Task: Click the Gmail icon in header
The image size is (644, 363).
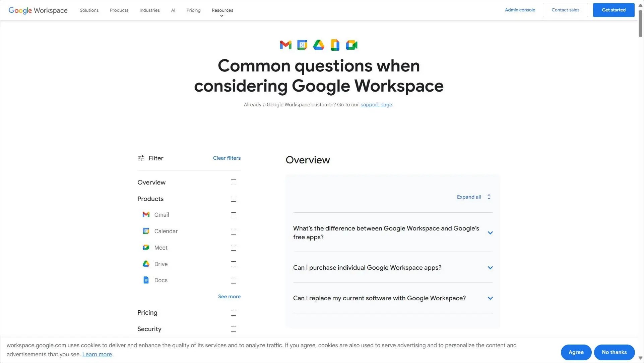Action: [285, 45]
